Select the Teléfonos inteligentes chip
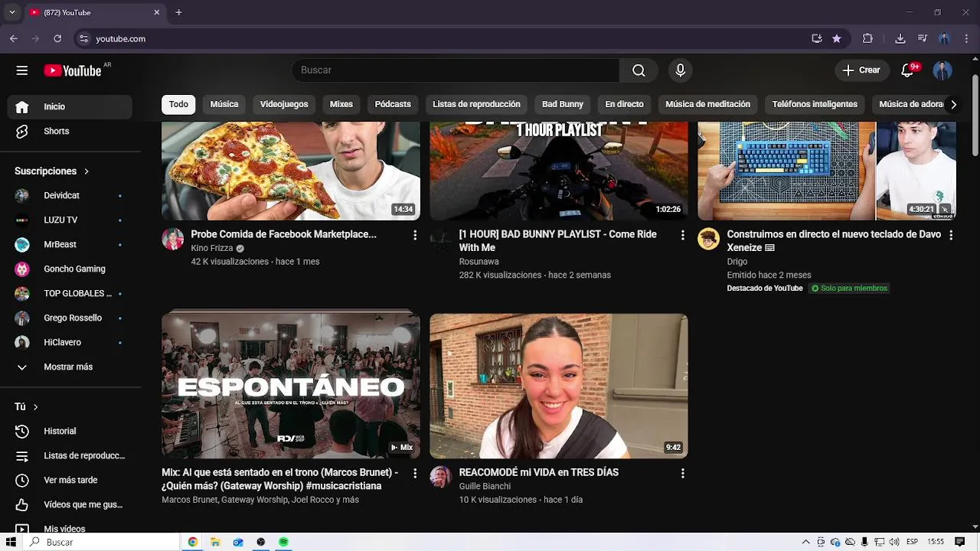This screenshot has width=980, height=551. point(815,104)
